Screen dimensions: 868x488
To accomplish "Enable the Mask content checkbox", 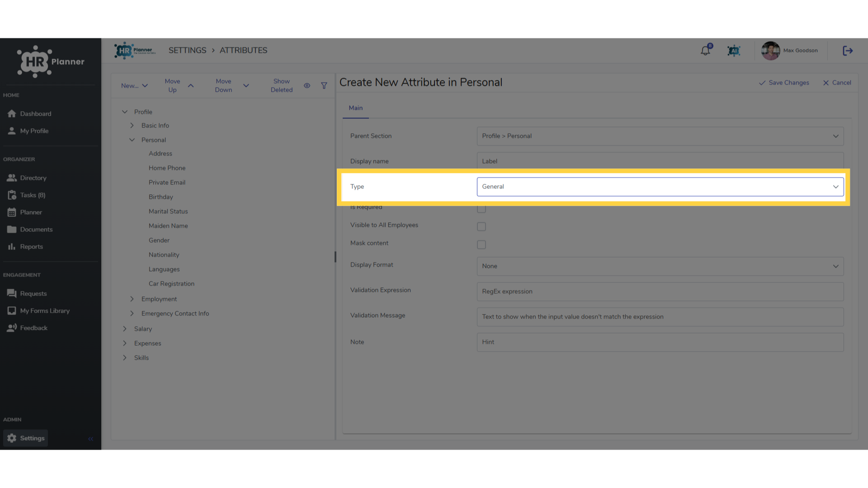I will click(481, 244).
